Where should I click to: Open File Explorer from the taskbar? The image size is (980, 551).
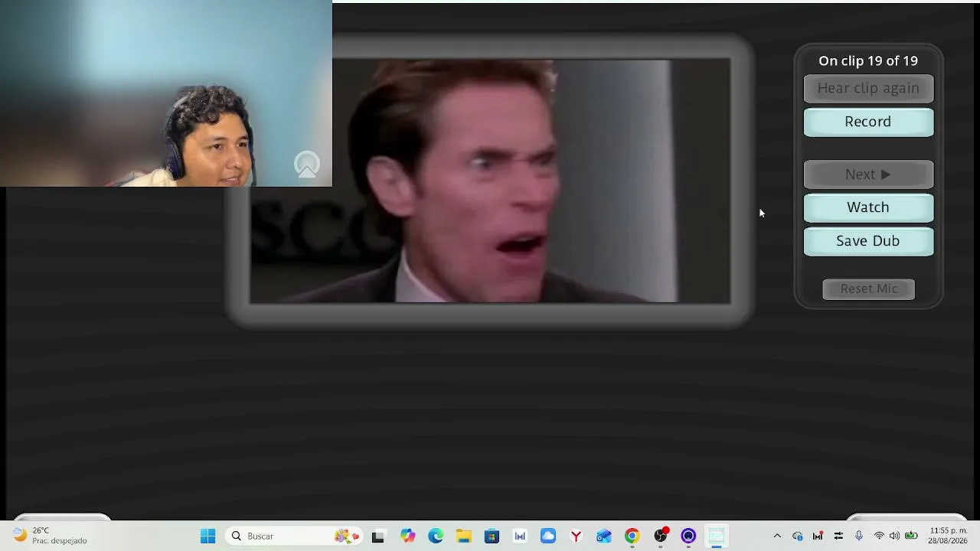click(x=464, y=536)
